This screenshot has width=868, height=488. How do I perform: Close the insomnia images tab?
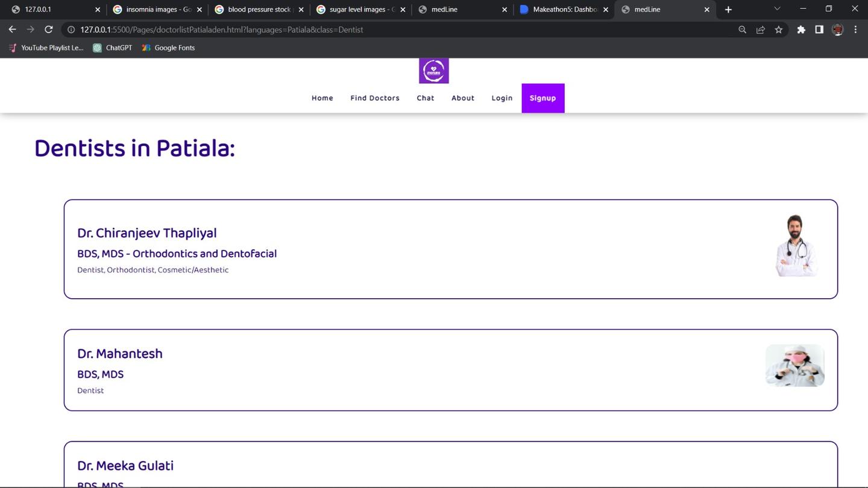200,10
